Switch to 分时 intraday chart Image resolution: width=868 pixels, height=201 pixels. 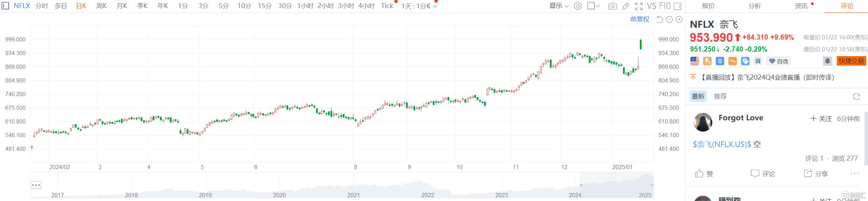point(41,6)
